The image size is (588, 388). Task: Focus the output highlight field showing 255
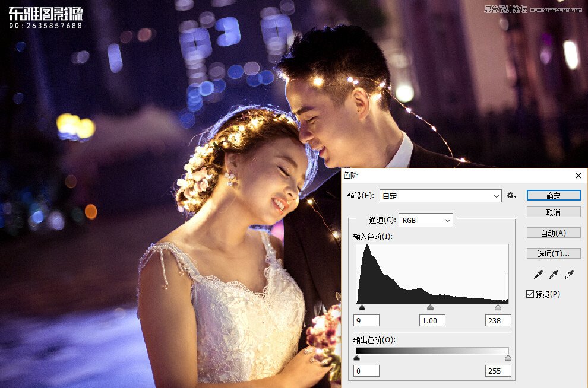pos(498,371)
